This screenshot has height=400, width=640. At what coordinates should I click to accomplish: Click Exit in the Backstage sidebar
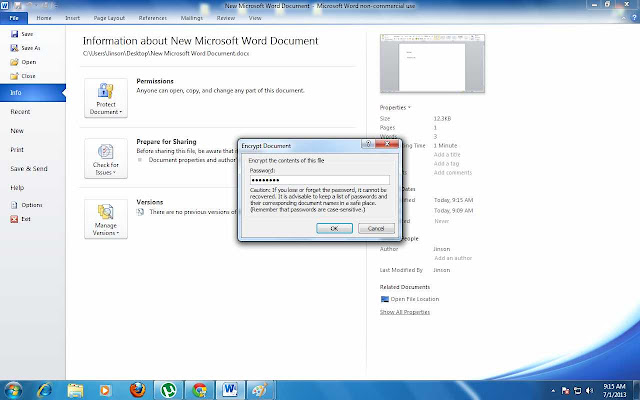point(20,219)
